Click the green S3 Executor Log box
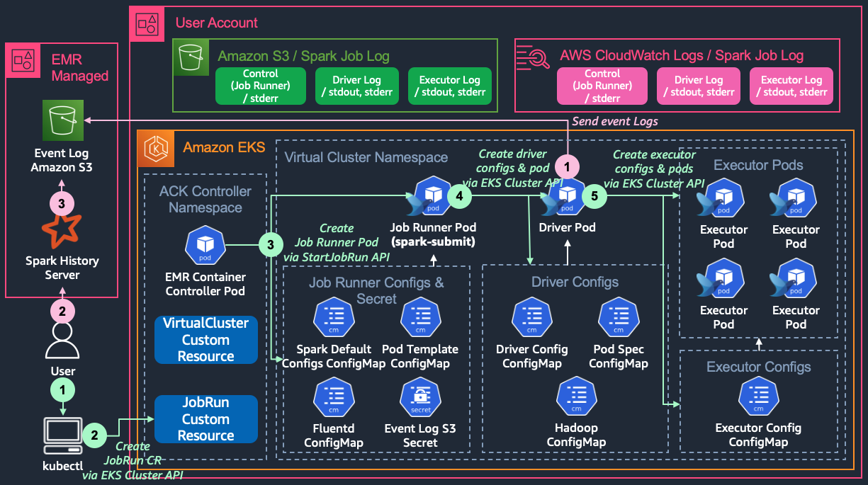The height and width of the screenshot is (485, 868). [x=450, y=86]
